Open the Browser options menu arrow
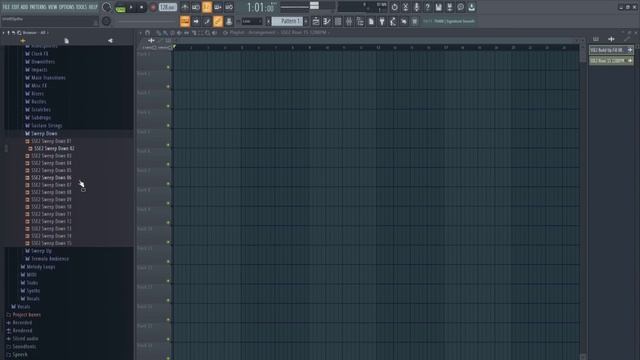640x360 pixels. 4,33
